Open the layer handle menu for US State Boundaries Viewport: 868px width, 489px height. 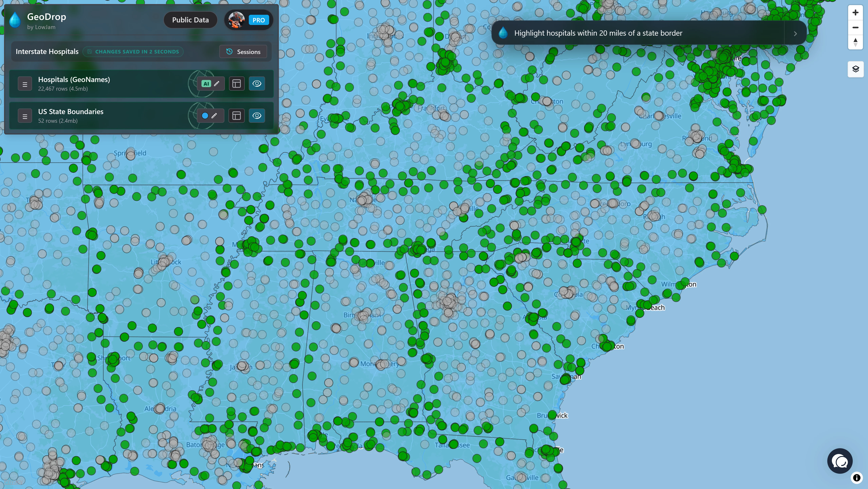click(x=25, y=116)
